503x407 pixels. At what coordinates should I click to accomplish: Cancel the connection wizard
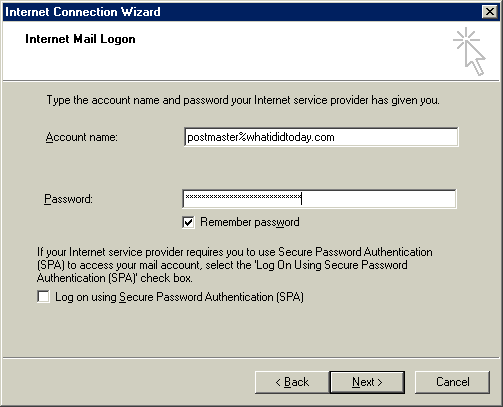pyautogui.click(x=452, y=382)
